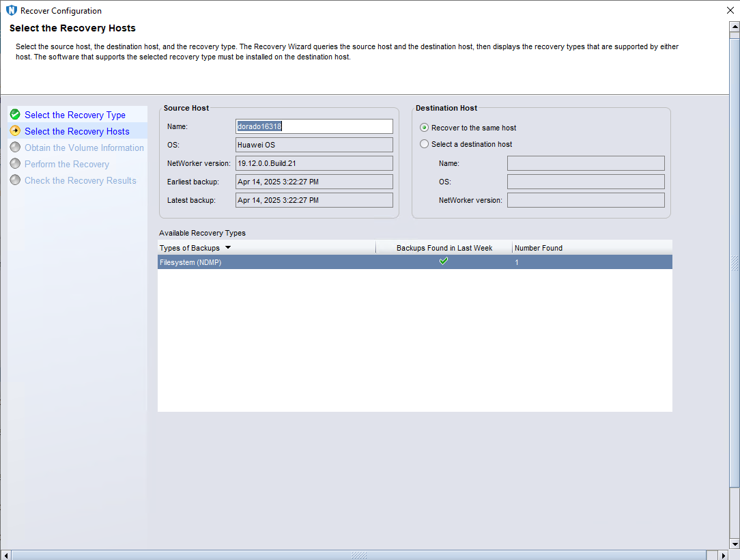Click the Number Found value 1
The height and width of the screenshot is (560, 740).
(x=517, y=262)
